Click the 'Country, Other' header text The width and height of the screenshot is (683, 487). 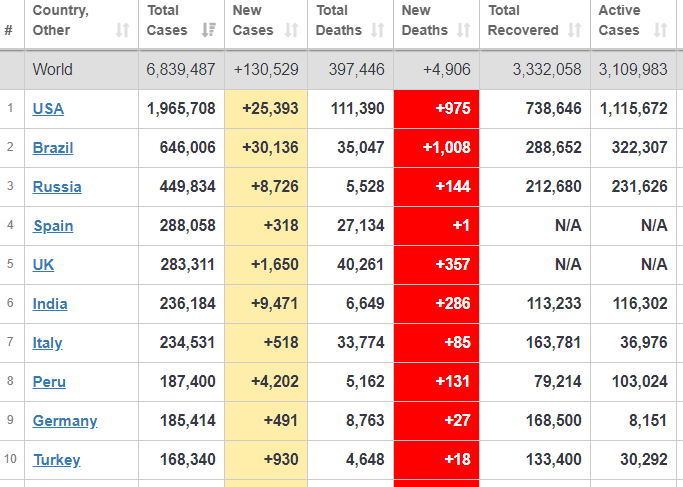[61, 20]
